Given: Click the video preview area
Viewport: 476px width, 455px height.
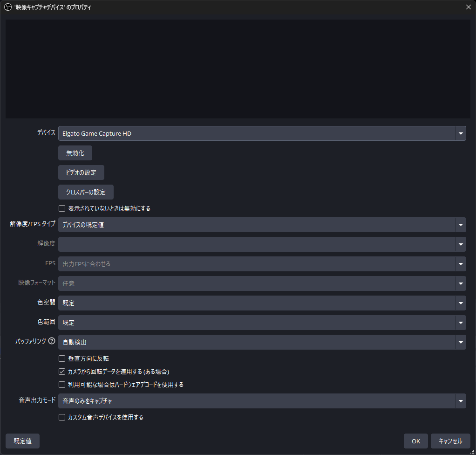Looking at the screenshot, I should pos(238,69).
